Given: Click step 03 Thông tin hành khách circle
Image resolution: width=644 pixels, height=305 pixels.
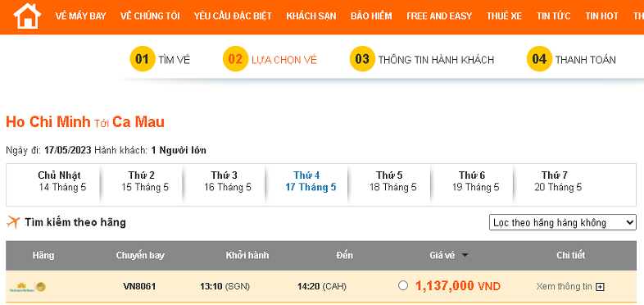Looking at the screenshot, I should (x=362, y=59).
